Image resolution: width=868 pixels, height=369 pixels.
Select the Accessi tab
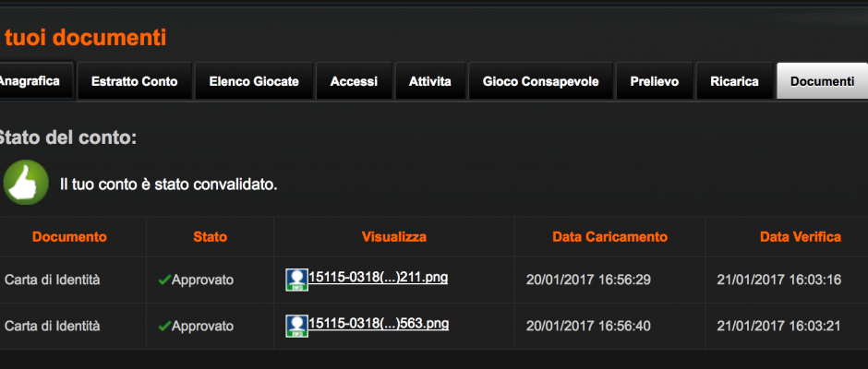pos(354,81)
